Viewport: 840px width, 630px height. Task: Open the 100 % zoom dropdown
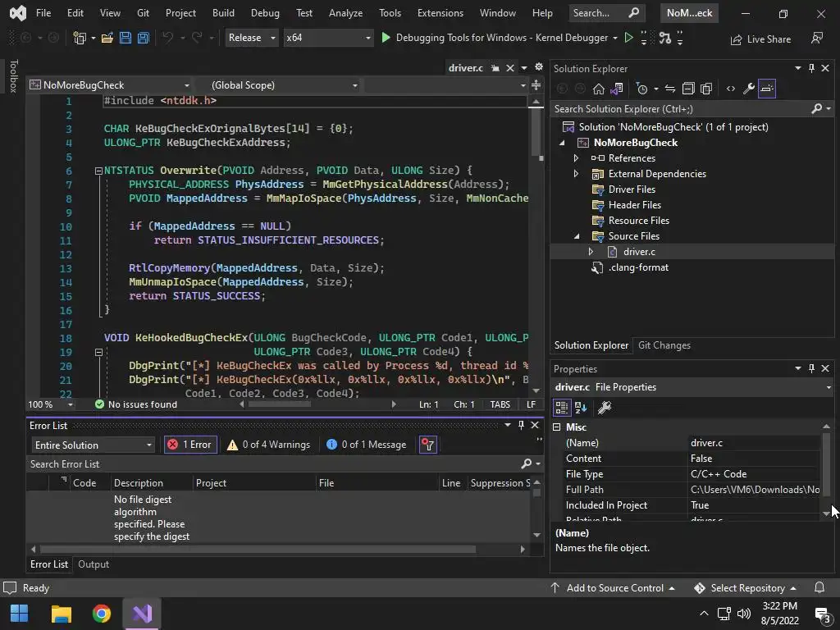click(x=50, y=404)
